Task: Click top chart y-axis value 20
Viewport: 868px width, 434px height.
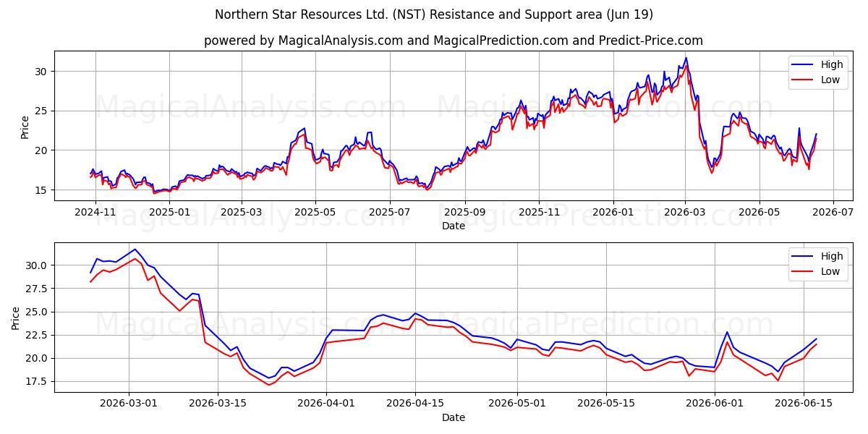Action: tap(42, 150)
